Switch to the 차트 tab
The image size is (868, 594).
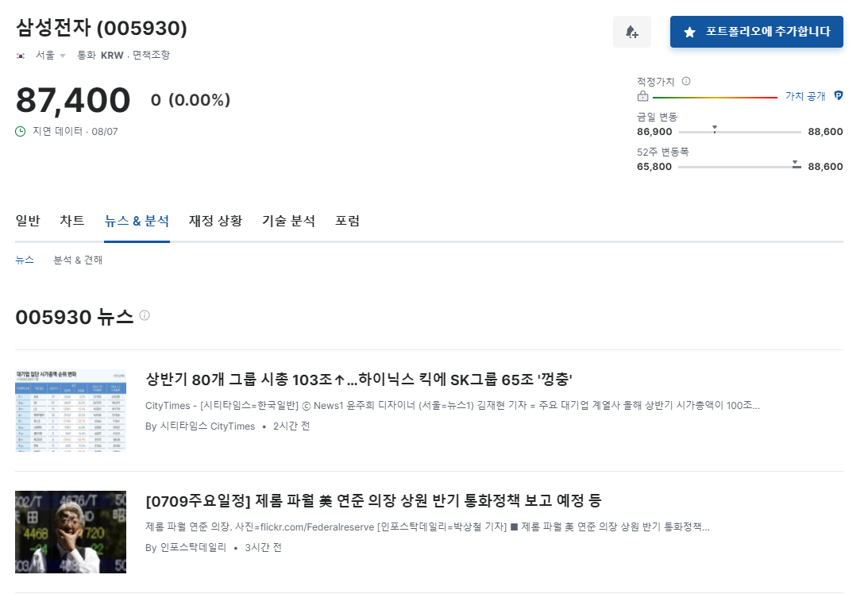(x=72, y=221)
